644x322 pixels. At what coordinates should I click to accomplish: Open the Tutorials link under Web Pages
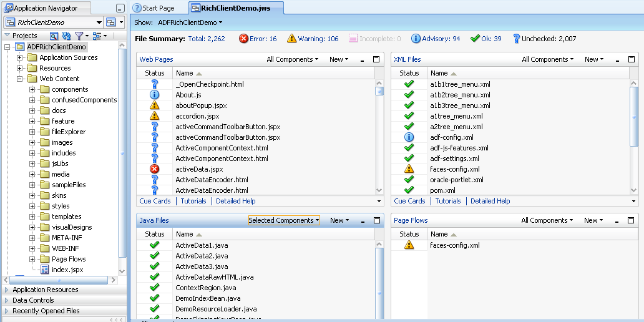(x=193, y=201)
